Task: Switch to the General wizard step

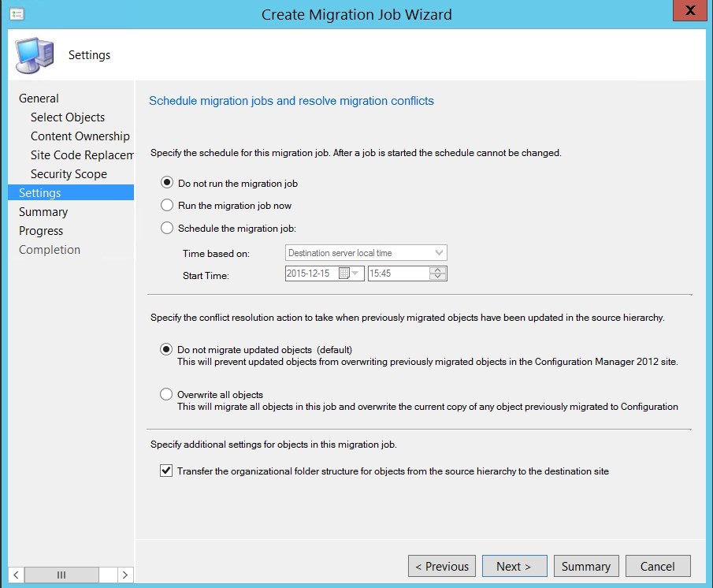Action: point(39,98)
